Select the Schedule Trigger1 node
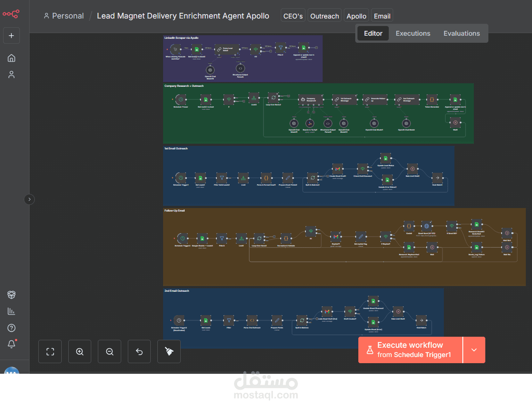The image size is (532, 409). pyautogui.click(x=181, y=178)
